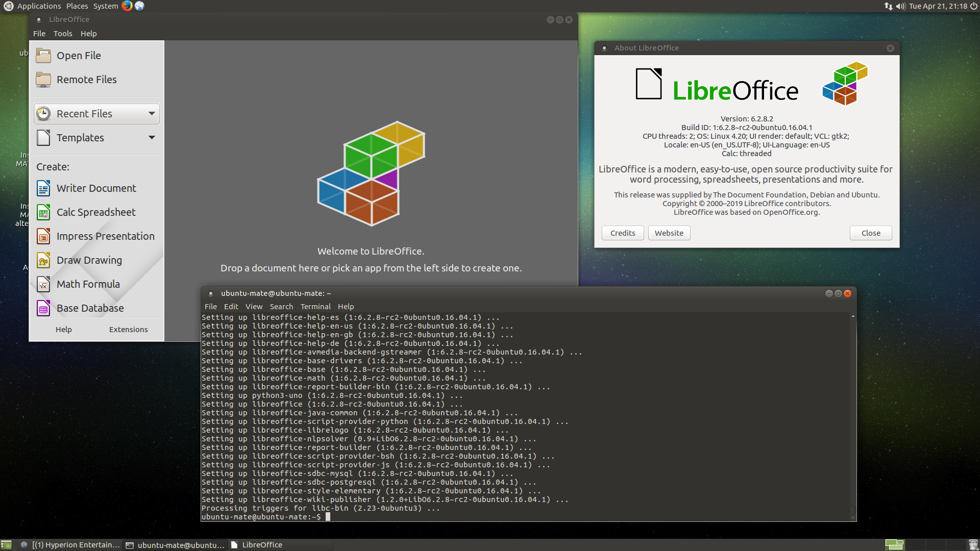Click the Writer Document label
The image size is (980, 551).
click(x=96, y=188)
